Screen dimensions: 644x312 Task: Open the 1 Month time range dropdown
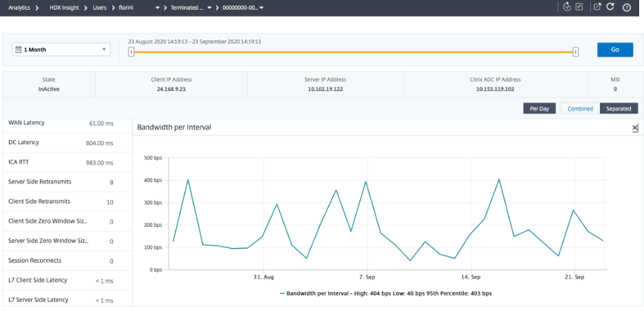pyautogui.click(x=105, y=49)
